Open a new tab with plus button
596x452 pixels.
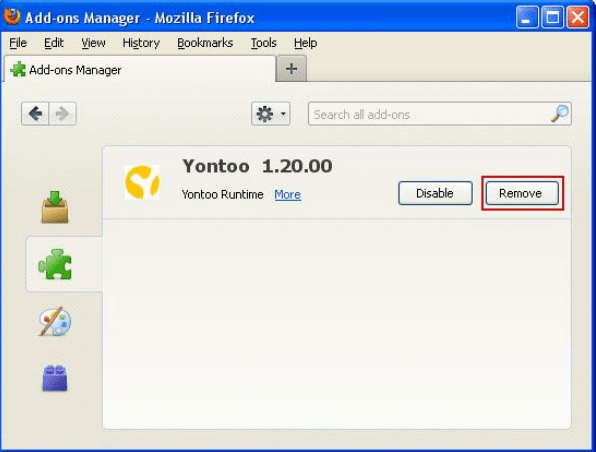[x=291, y=69]
